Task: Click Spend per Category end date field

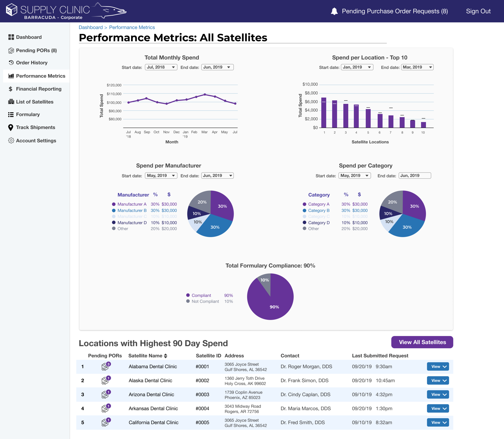Action: (414, 176)
